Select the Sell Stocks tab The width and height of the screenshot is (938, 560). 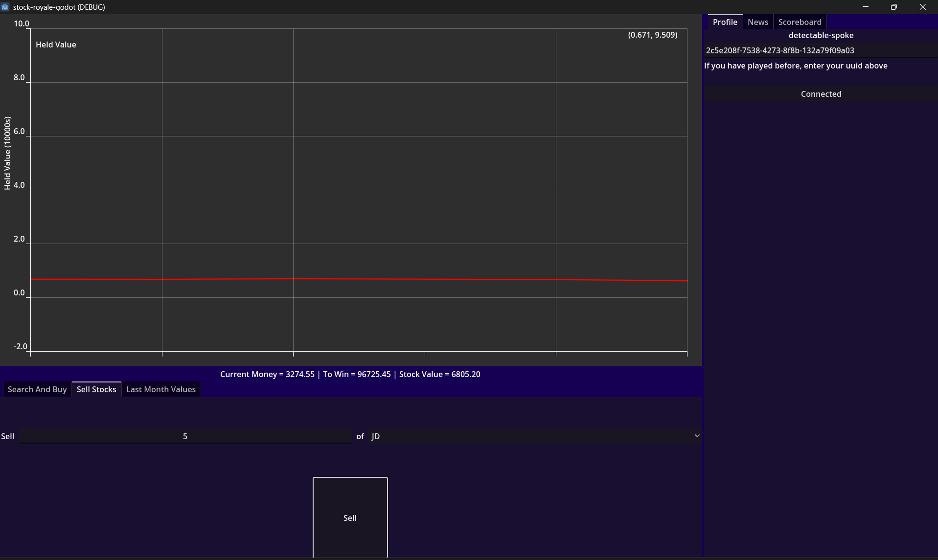click(96, 389)
